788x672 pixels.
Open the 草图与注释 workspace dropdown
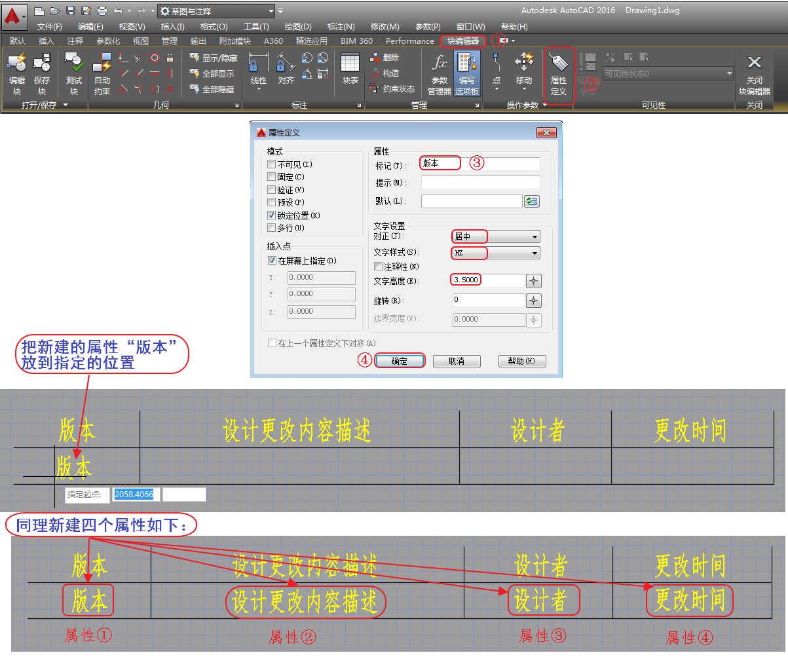click(216, 11)
